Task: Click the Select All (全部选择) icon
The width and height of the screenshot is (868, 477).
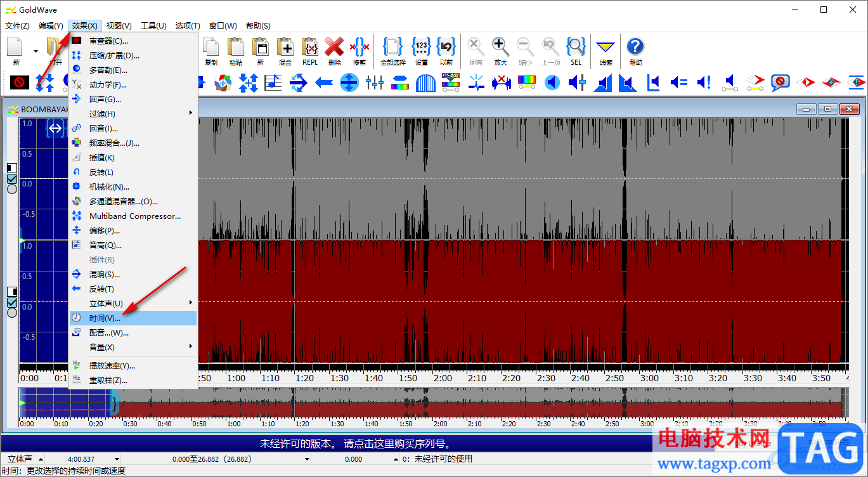Action: tap(392, 48)
